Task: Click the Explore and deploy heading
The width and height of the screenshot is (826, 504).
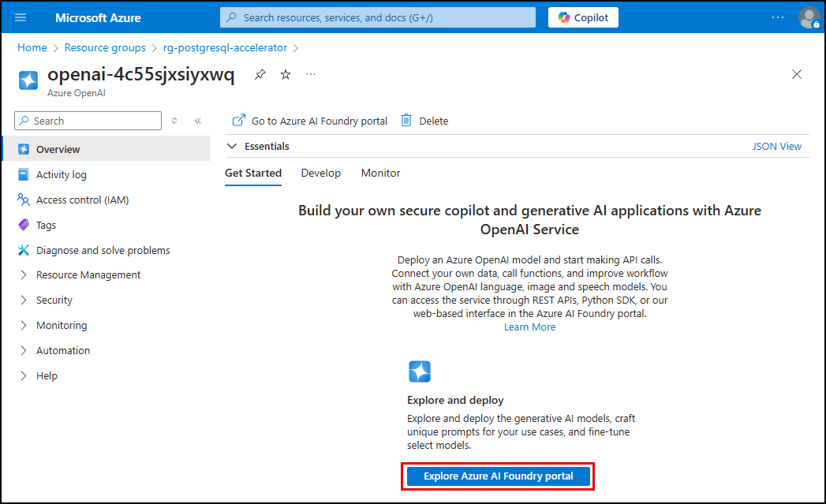Action: click(455, 400)
